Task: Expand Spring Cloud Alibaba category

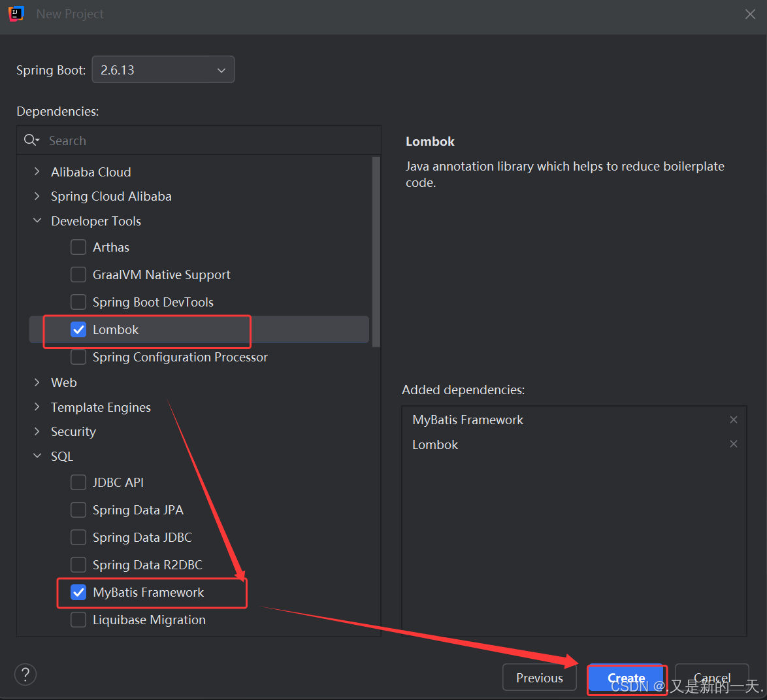Action: pos(37,196)
